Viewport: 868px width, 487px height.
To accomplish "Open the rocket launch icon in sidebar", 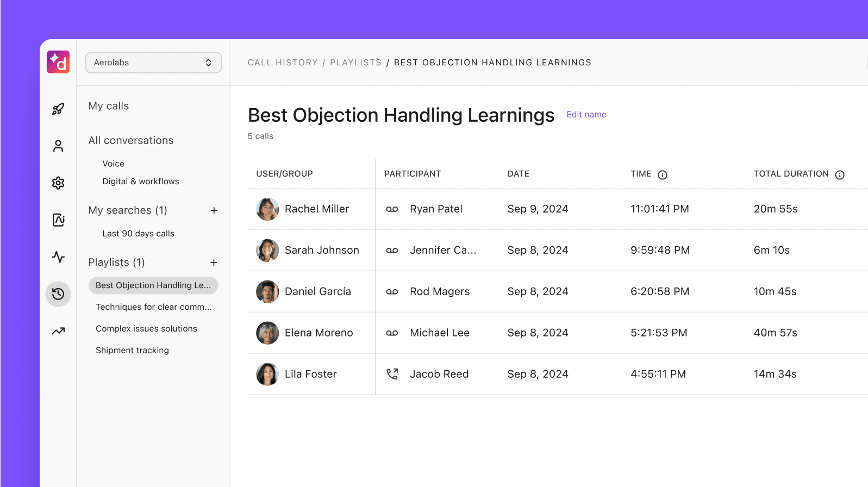I will pyautogui.click(x=58, y=109).
